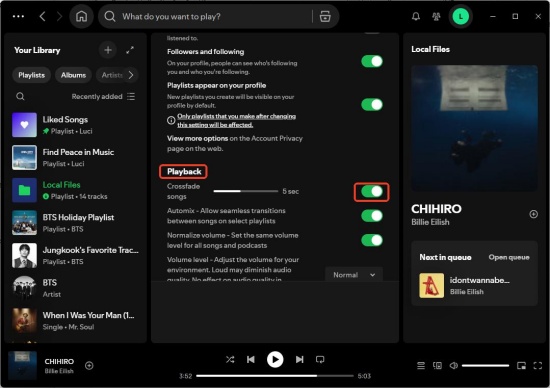Viewport: 550px width, 388px height.
Task: Play the current song
Action: [x=275, y=359]
